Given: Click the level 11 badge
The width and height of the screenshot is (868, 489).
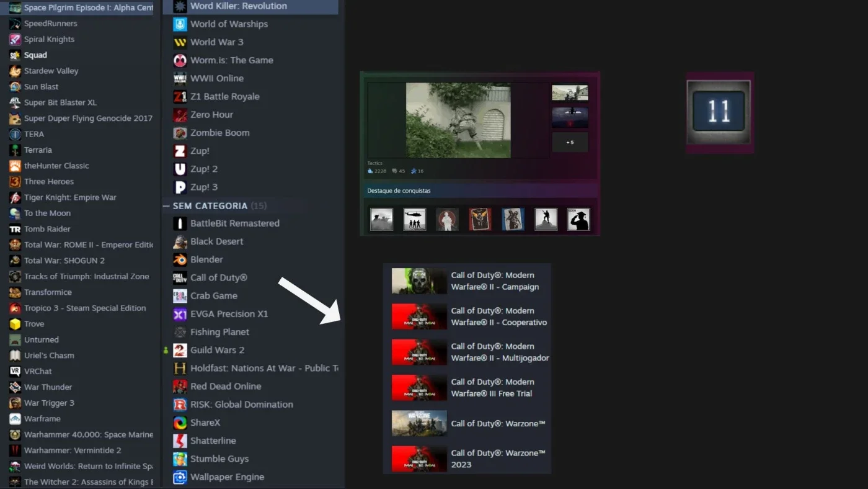Looking at the screenshot, I should point(719,112).
